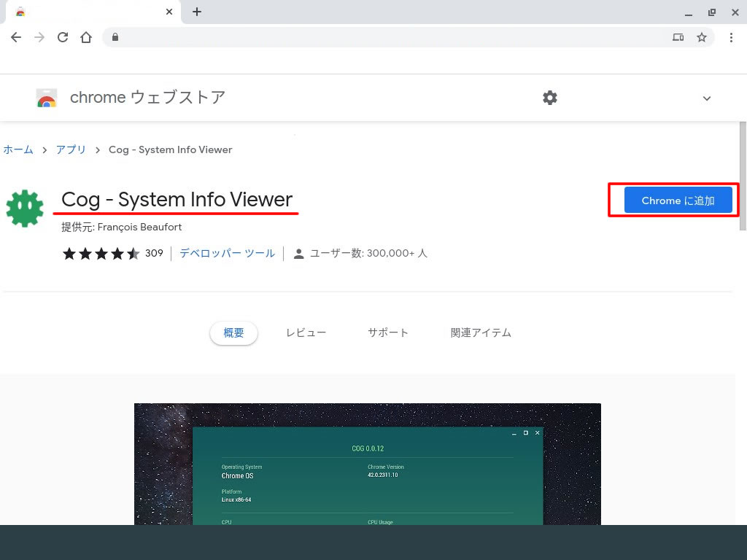The image size is (747, 560).
Task: Click the Chrome Web Store logo
Action: [x=47, y=98]
